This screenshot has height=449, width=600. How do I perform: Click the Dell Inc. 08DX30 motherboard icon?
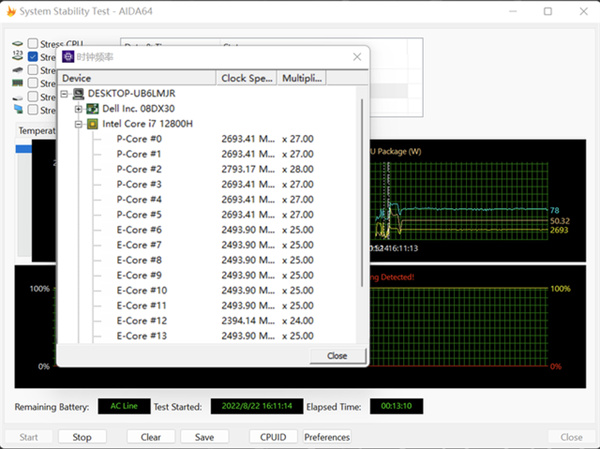[92, 108]
